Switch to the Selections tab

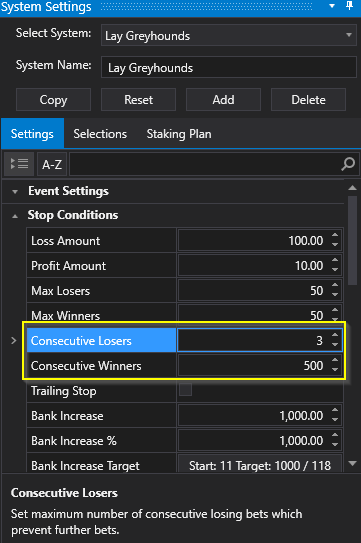coord(100,134)
